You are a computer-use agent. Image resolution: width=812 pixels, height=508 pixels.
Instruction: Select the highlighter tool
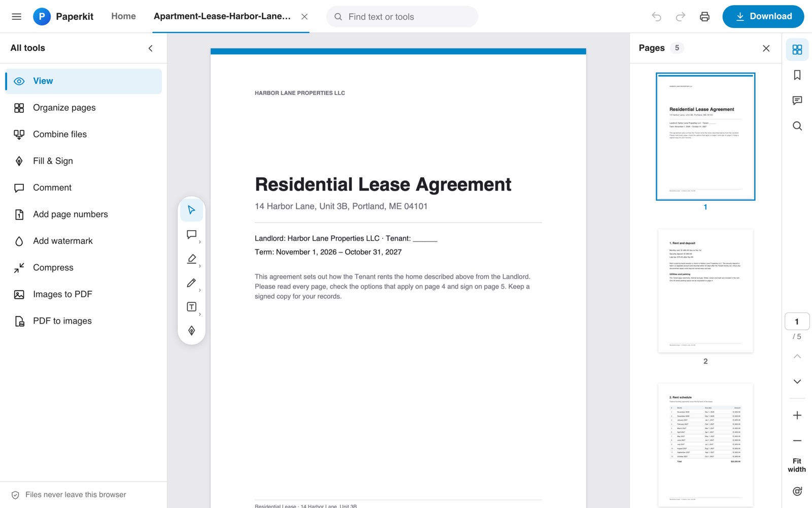click(191, 259)
